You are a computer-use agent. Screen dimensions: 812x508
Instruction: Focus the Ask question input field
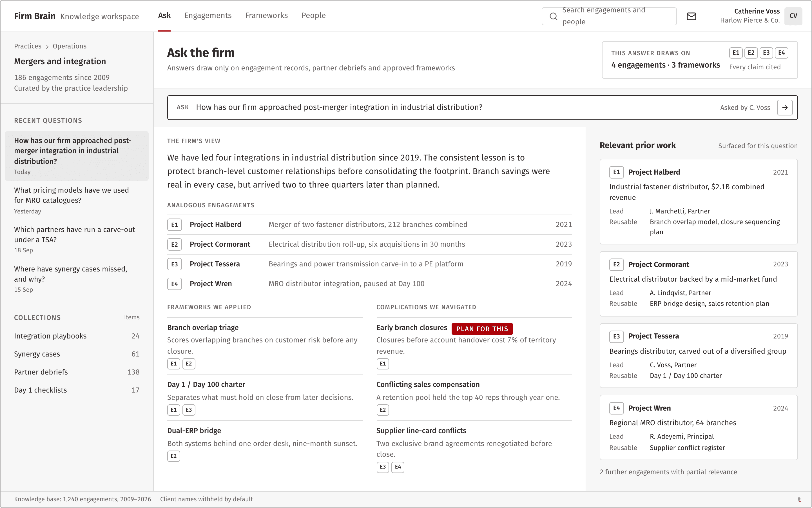pos(482,108)
